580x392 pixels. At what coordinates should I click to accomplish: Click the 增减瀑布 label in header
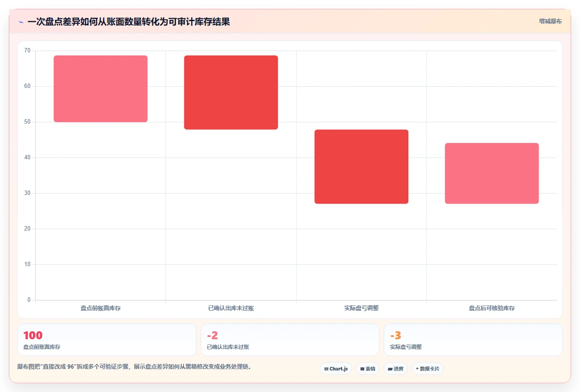tap(551, 21)
